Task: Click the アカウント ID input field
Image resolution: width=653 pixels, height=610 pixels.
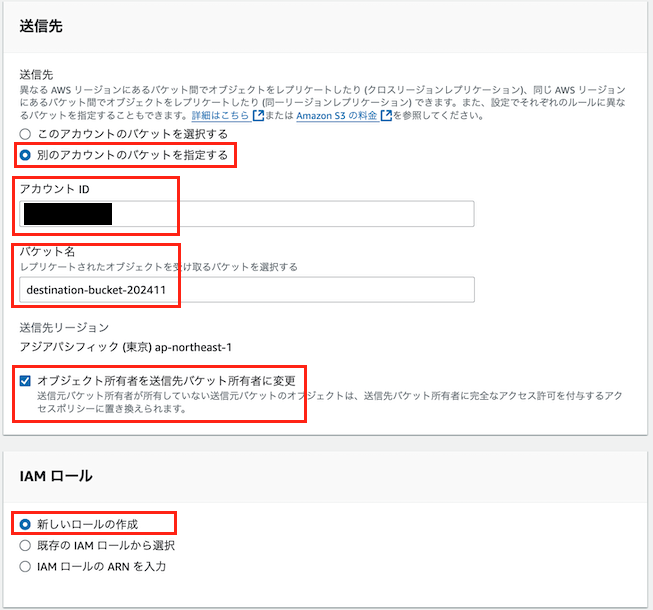Action: click(247, 214)
